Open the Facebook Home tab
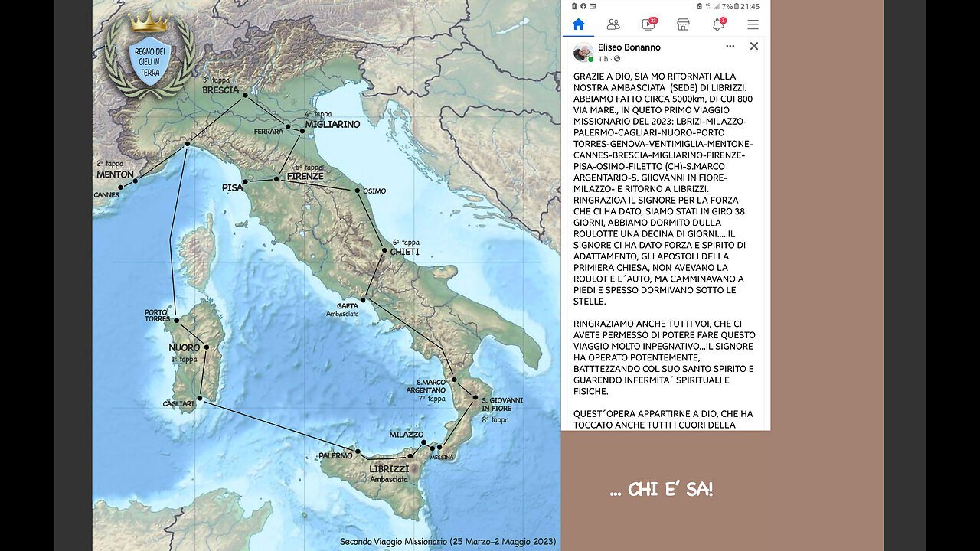Screen dimensions: 980x551 (578, 24)
